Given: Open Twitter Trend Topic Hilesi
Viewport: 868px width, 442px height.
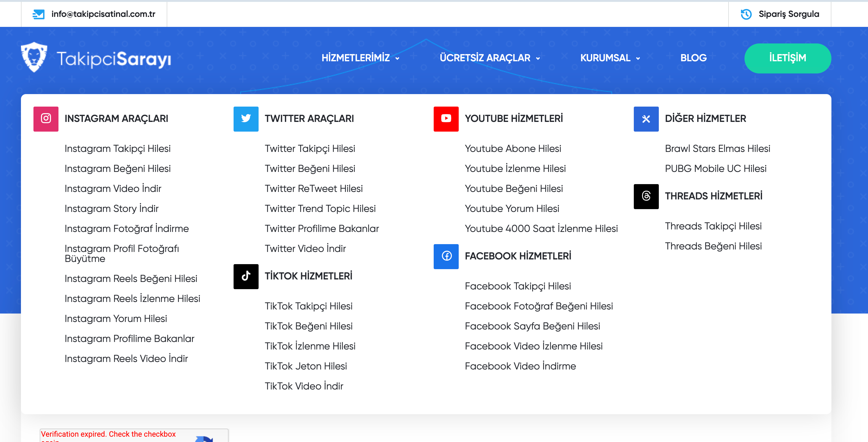Looking at the screenshot, I should pos(320,208).
